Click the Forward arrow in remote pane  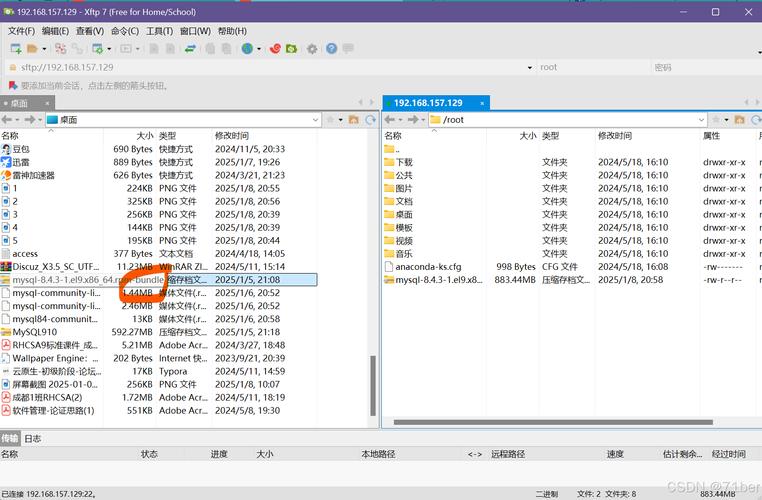tap(413, 120)
